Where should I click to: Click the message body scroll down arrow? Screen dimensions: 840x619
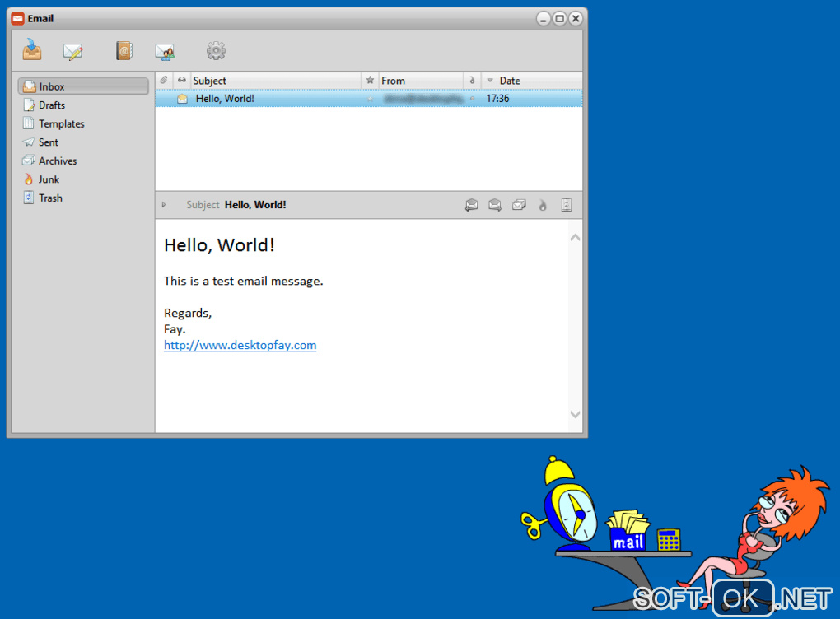point(576,414)
